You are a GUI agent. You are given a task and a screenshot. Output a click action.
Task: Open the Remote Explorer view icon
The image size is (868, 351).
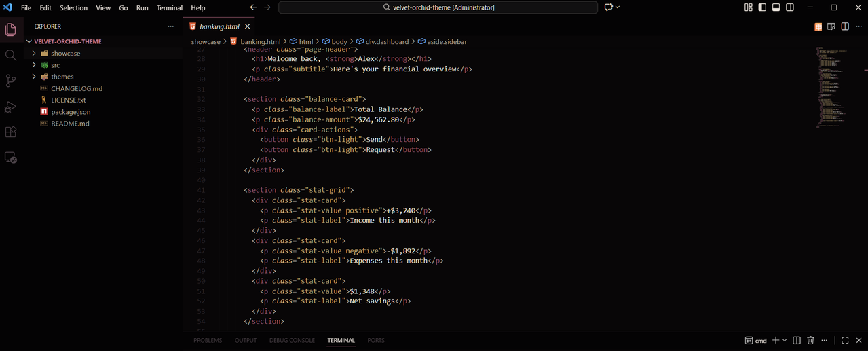pyautogui.click(x=10, y=158)
